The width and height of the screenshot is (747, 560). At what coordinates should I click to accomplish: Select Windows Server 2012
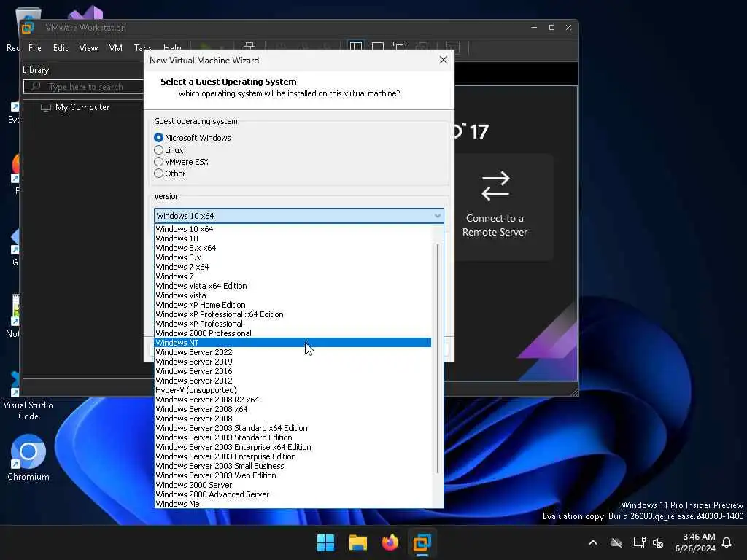(293, 381)
